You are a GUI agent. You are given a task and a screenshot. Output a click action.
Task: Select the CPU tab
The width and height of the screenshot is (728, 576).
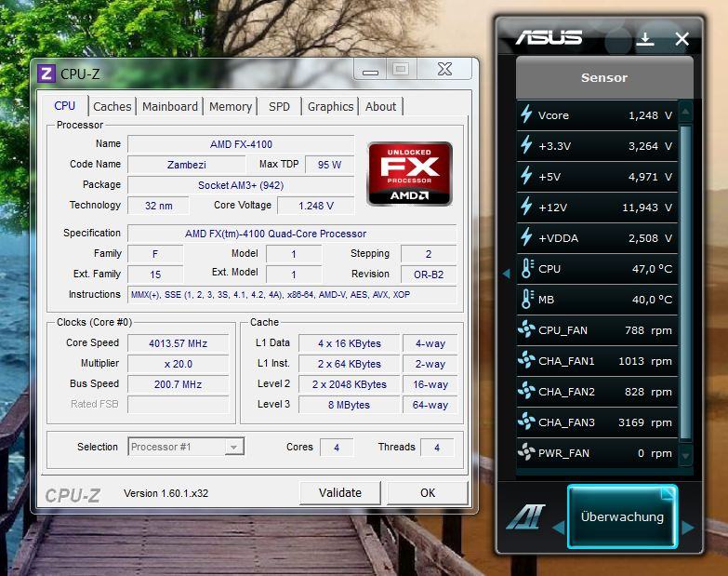click(64, 105)
